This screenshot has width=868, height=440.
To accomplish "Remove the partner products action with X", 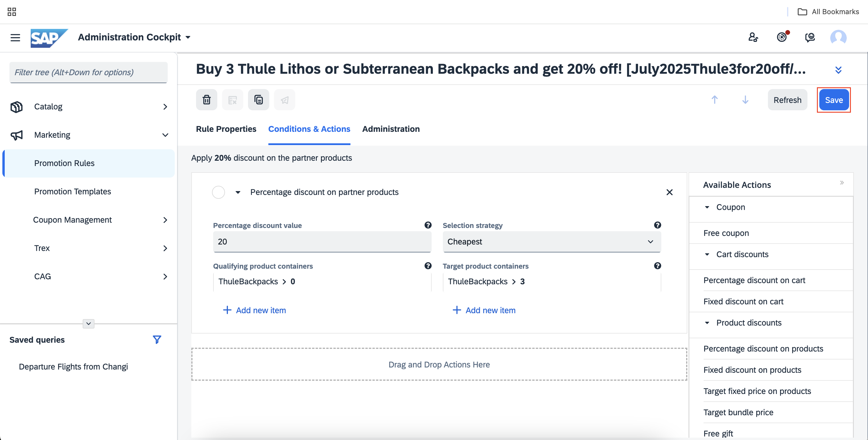I will point(669,192).
